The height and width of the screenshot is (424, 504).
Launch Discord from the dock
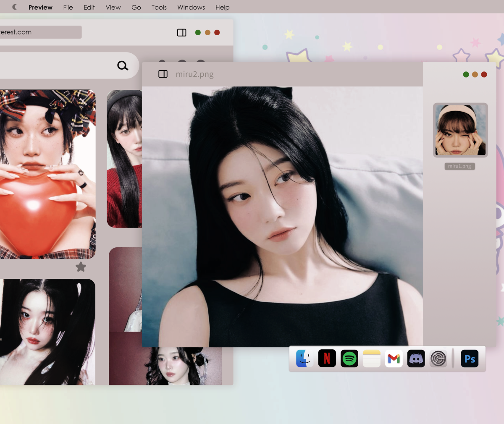[x=416, y=359]
